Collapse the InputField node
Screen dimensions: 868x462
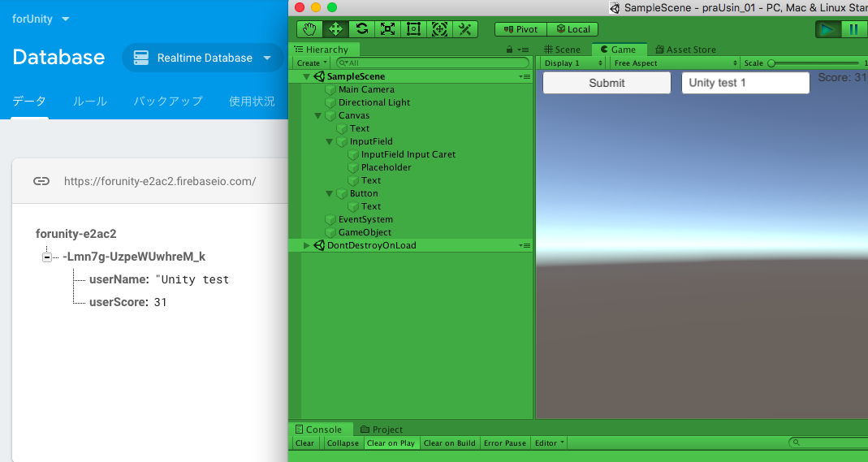tap(330, 141)
